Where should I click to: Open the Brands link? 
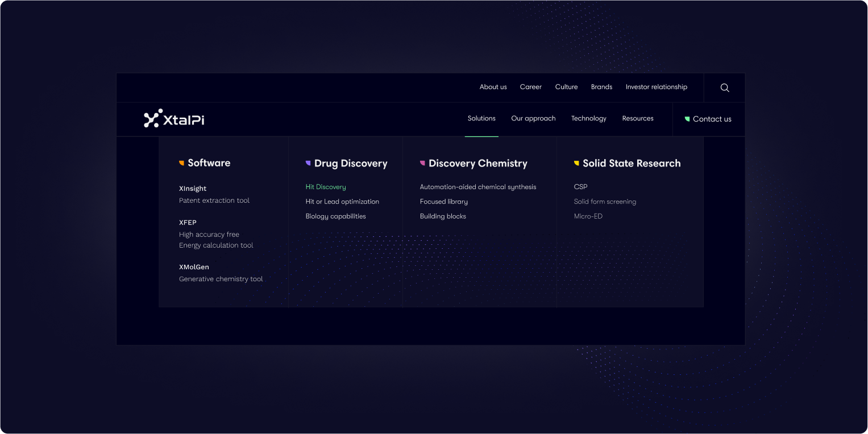tap(601, 87)
